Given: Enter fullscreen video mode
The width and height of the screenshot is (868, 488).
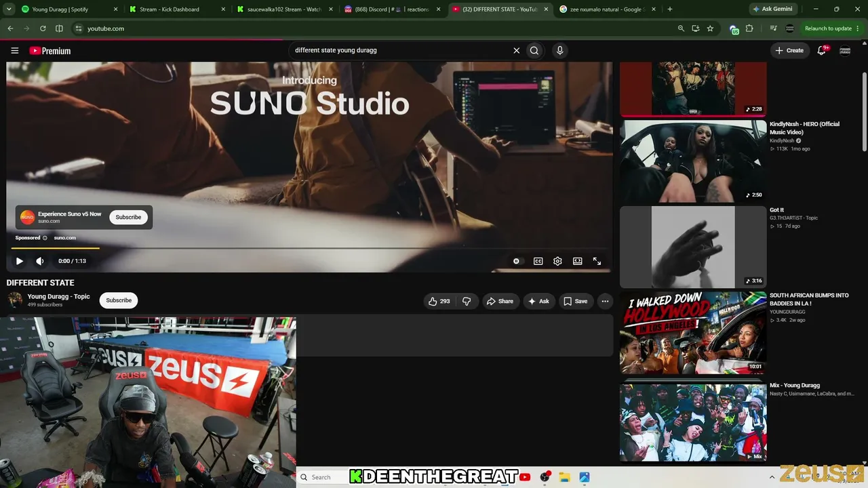Looking at the screenshot, I should 597,261.
